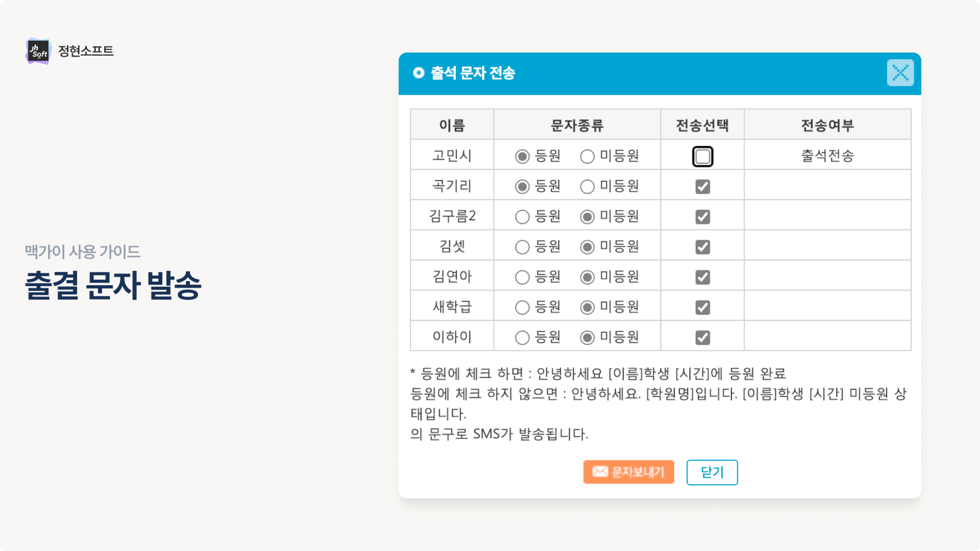Screen dimensions: 980x551
Task: Uncheck the 전송선택 box for 곡기리
Action: (x=702, y=187)
